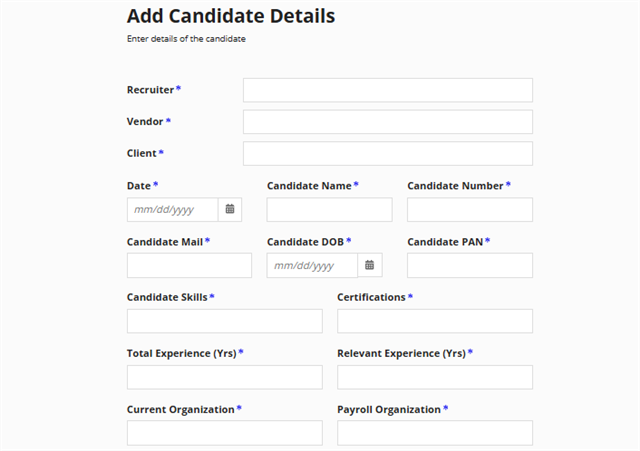The image size is (640, 451).
Task: Click the Recruiter field label
Action: click(x=150, y=90)
